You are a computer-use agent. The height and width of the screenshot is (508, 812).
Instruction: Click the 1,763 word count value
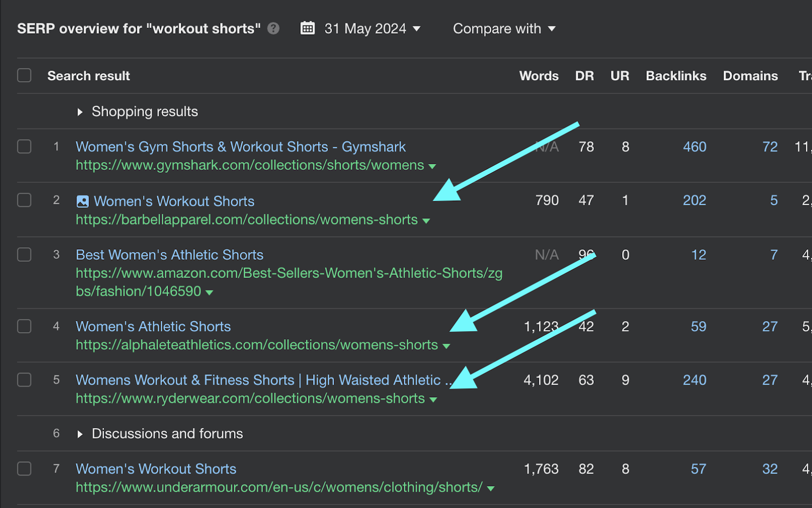tap(541, 469)
